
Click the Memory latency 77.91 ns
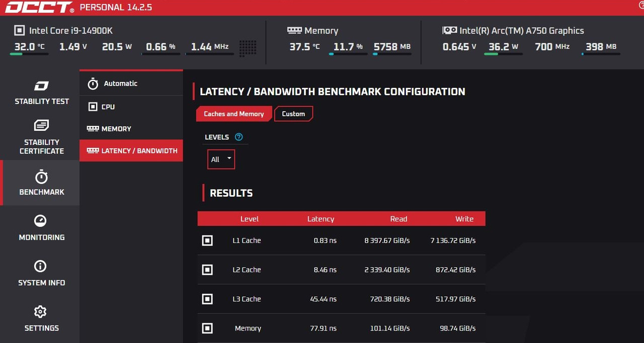[323, 328]
